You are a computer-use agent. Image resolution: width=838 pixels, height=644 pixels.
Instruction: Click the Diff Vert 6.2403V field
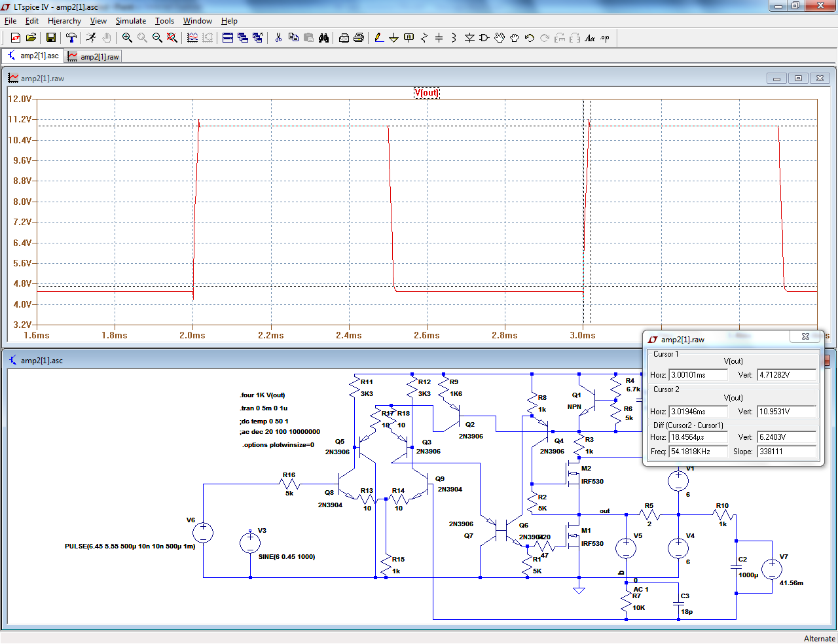point(786,437)
